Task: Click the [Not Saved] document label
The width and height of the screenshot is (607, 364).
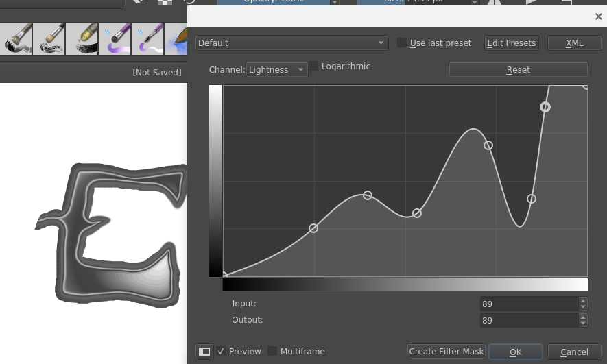Action: tap(157, 73)
